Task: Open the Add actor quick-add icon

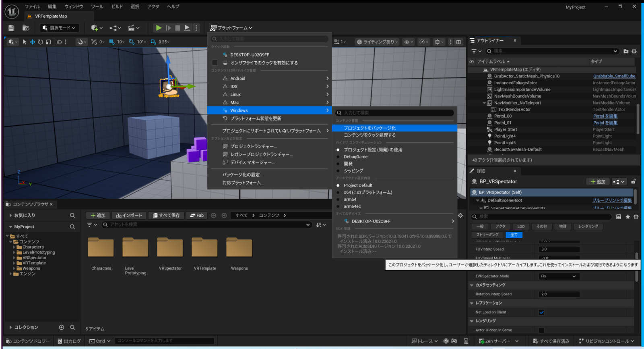Action: click(97, 28)
